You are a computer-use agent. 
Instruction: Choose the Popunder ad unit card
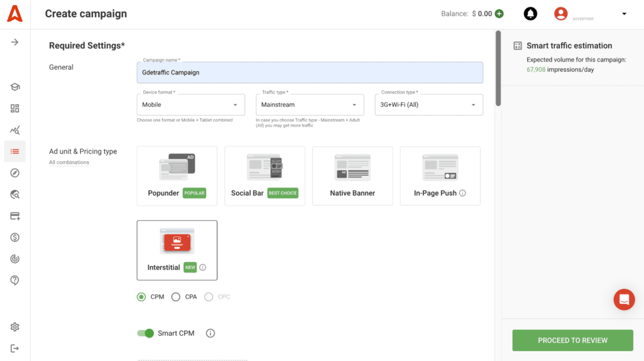(x=177, y=176)
